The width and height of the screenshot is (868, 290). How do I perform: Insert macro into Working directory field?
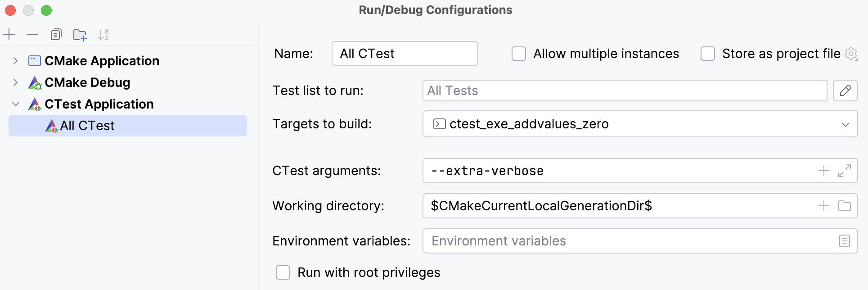click(x=823, y=206)
